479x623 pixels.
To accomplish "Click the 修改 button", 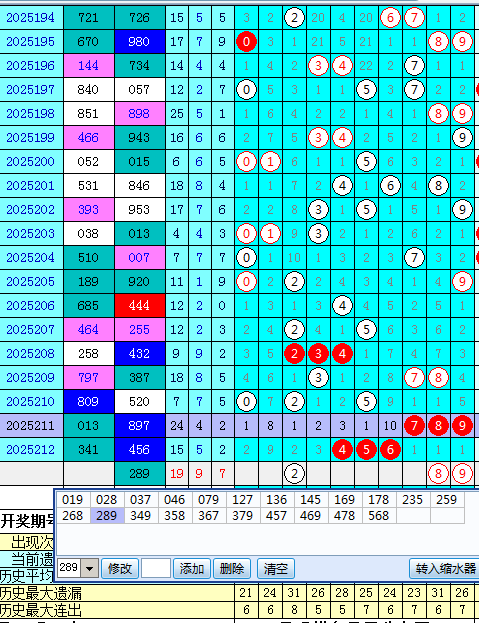I will coord(120,569).
